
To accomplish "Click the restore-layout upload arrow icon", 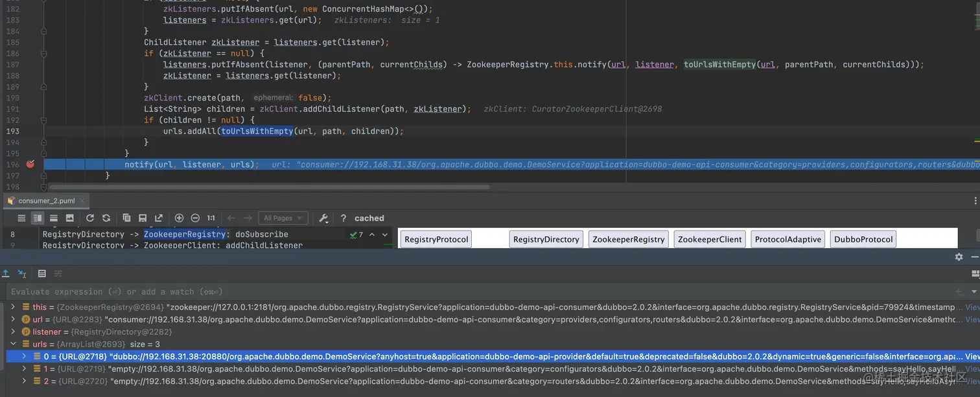I will [6, 273].
